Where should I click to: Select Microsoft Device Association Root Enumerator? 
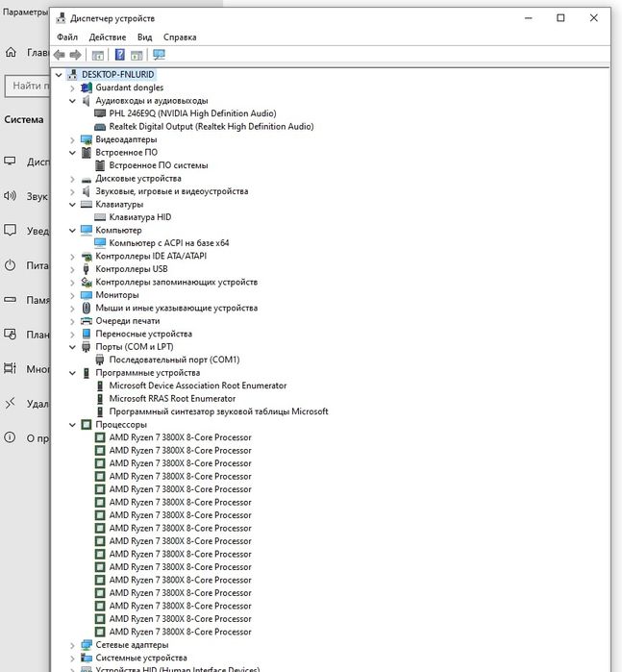coord(198,386)
